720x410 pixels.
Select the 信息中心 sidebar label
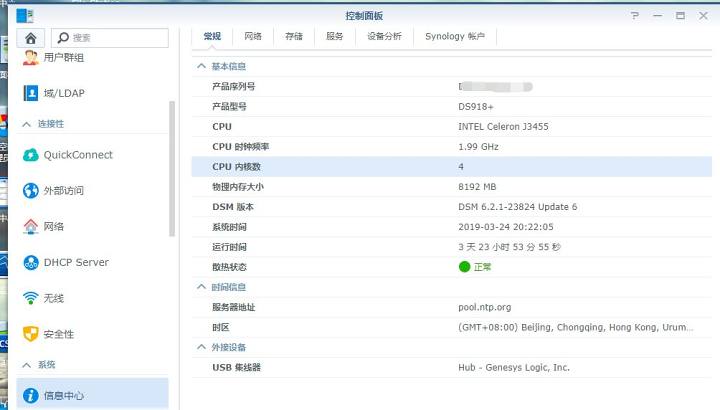pos(64,395)
